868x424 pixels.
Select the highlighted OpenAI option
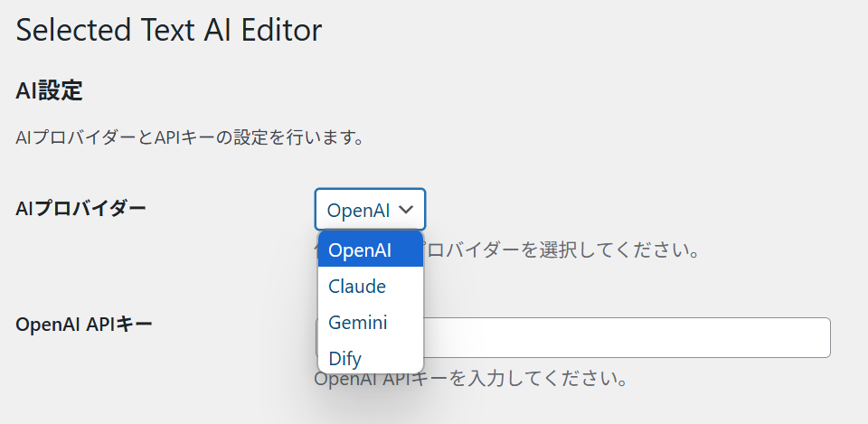[x=371, y=250]
